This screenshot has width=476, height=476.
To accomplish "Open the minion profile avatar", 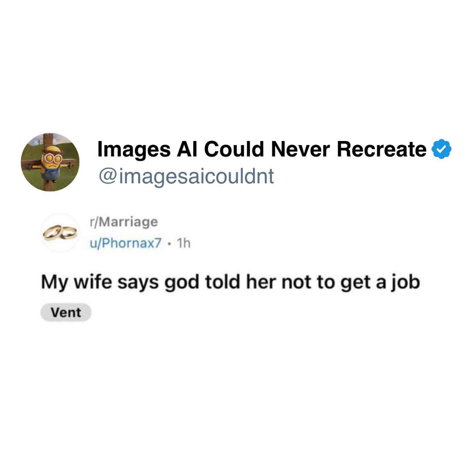I will [x=50, y=162].
